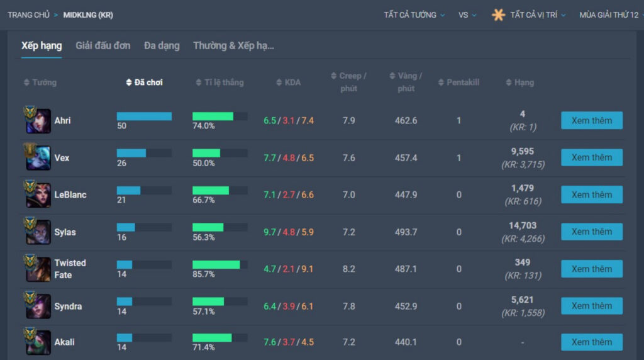The height and width of the screenshot is (360, 644).
Task: Click Twisted Fate champion portrait
Action: click(38, 269)
